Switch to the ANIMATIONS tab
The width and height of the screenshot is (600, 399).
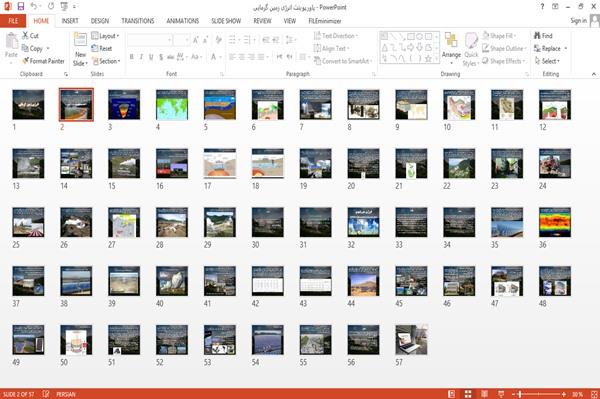(183, 21)
